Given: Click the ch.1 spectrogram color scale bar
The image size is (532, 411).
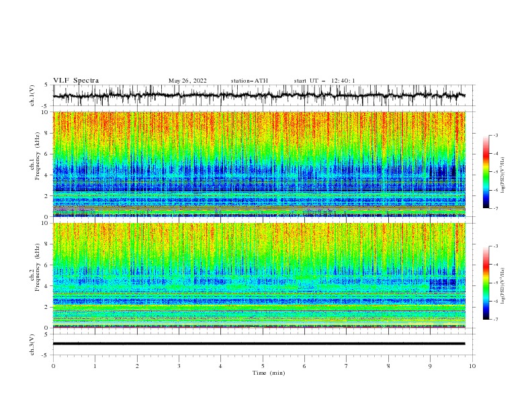Looking at the screenshot, I should [486, 172].
